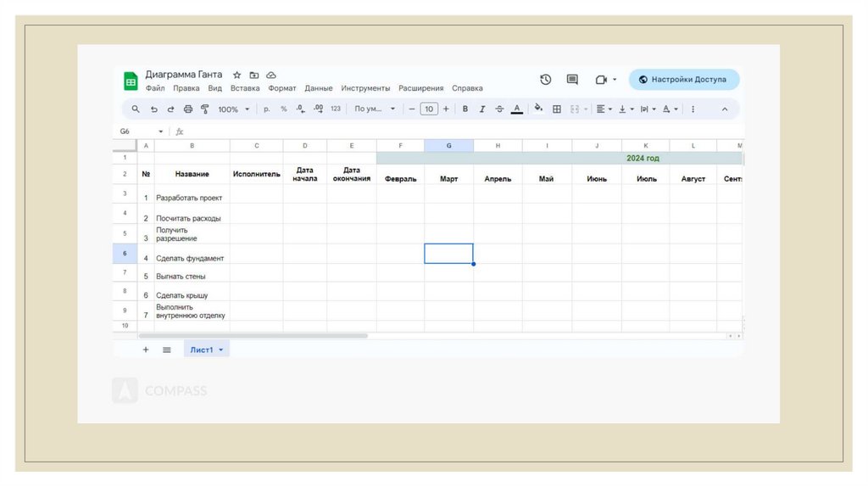Open the Инструменты menu
This screenshot has width=868, height=487.
click(x=365, y=88)
